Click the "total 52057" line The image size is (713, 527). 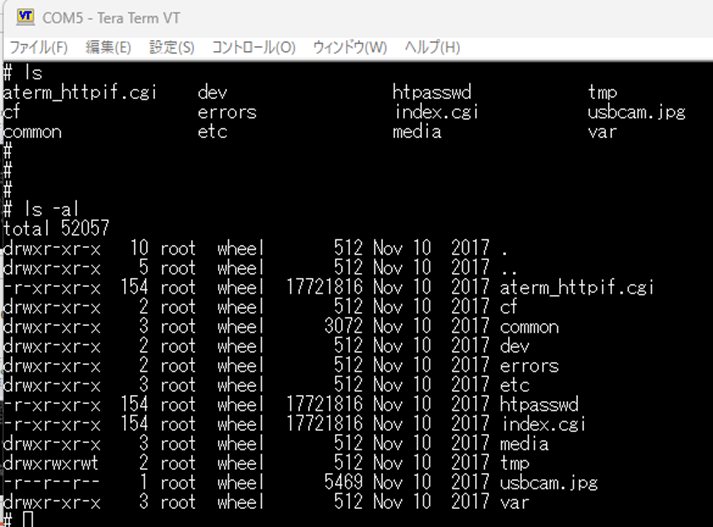[56, 229]
